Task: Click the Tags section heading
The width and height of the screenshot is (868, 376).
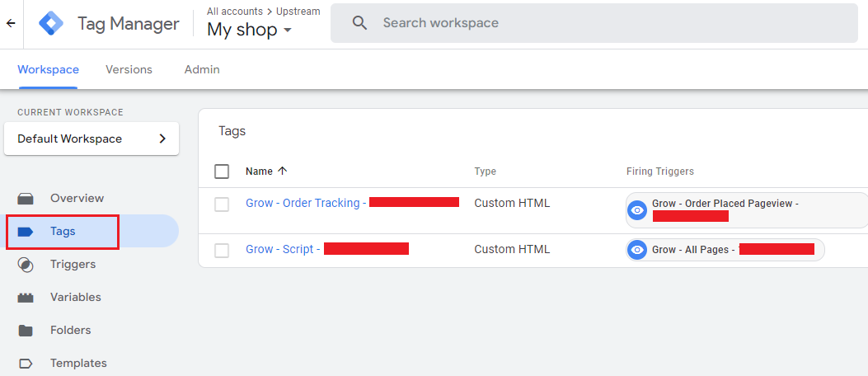Action: 232,131
